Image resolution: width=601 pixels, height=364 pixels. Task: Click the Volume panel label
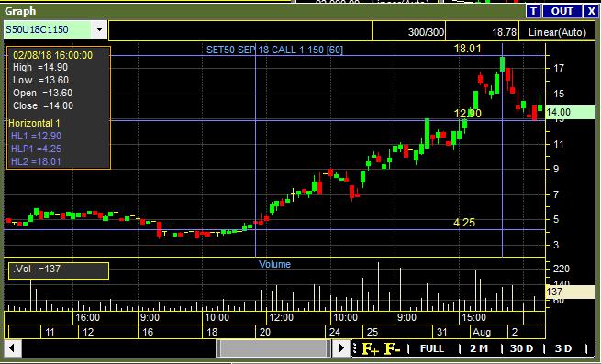[x=274, y=264]
